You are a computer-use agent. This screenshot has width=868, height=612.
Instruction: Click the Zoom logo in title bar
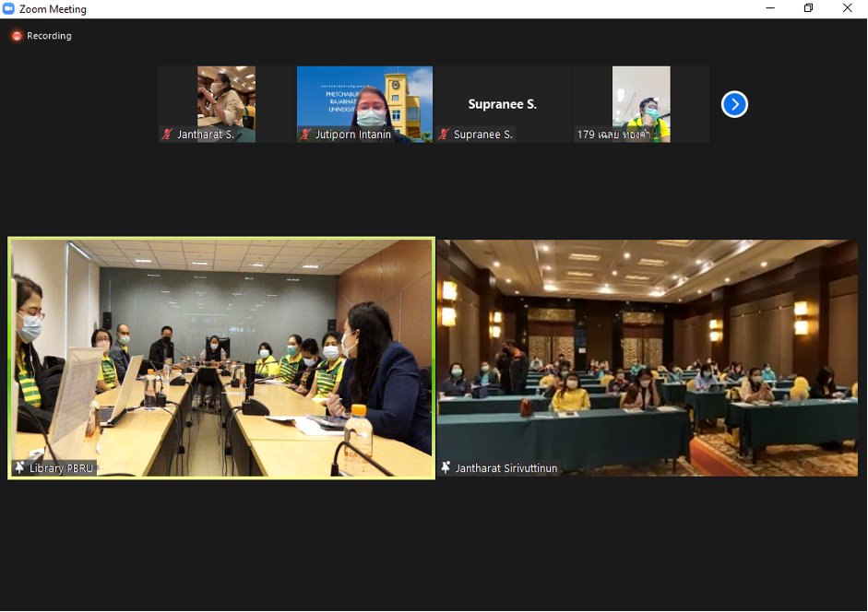coord(8,9)
